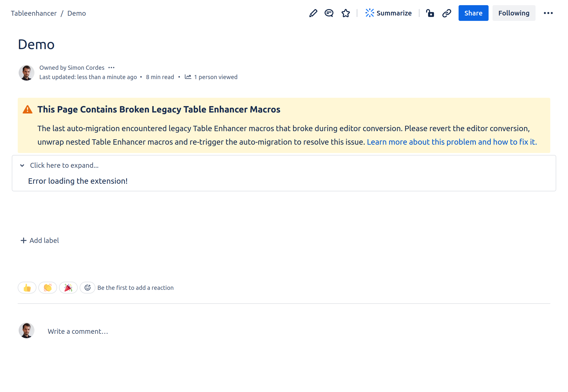The height and width of the screenshot is (392, 568).
Task: Open owner options ellipsis near Simon Cordes
Action: (111, 68)
